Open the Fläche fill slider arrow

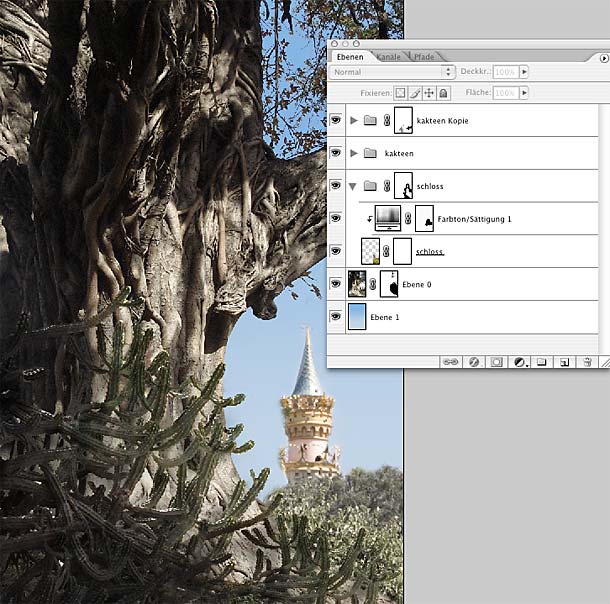(x=524, y=93)
